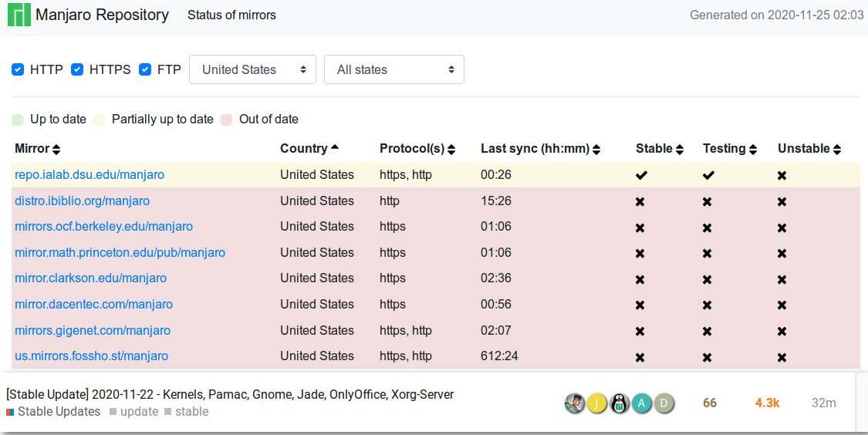Open mirrors.gigenet.com/manjaro mirror link

tap(93, 330)
